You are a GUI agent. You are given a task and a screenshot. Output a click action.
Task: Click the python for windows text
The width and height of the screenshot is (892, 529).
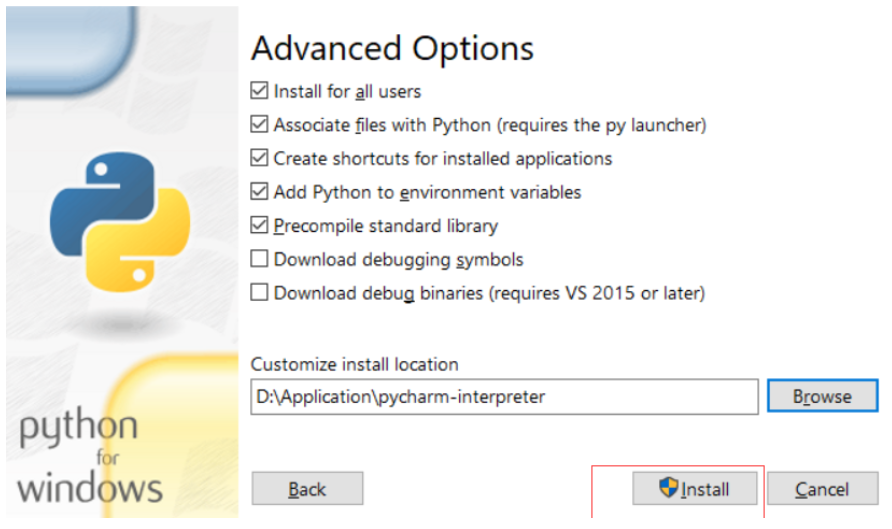point(90,456)
